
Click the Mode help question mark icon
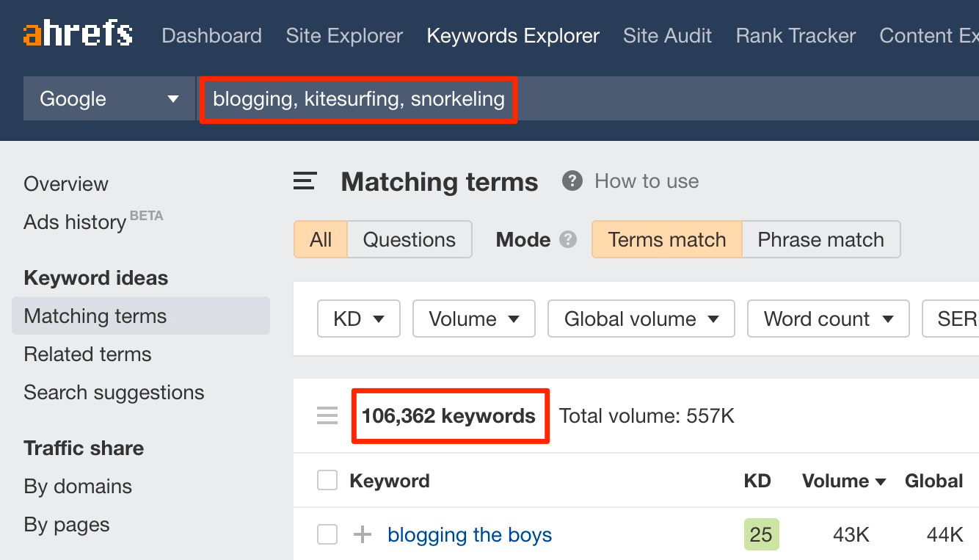(567, 240)
